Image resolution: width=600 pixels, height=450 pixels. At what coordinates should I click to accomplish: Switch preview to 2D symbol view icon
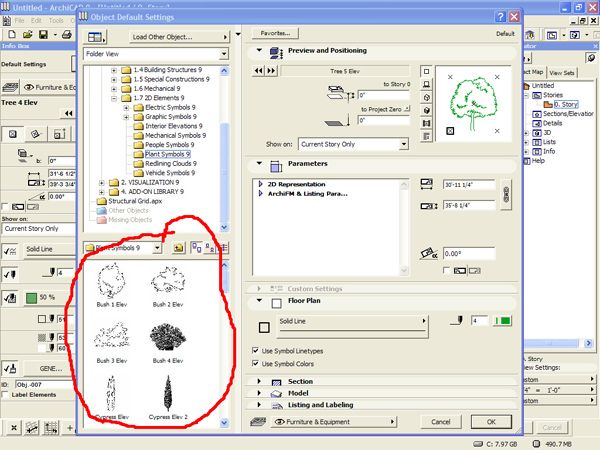[427, 72]
